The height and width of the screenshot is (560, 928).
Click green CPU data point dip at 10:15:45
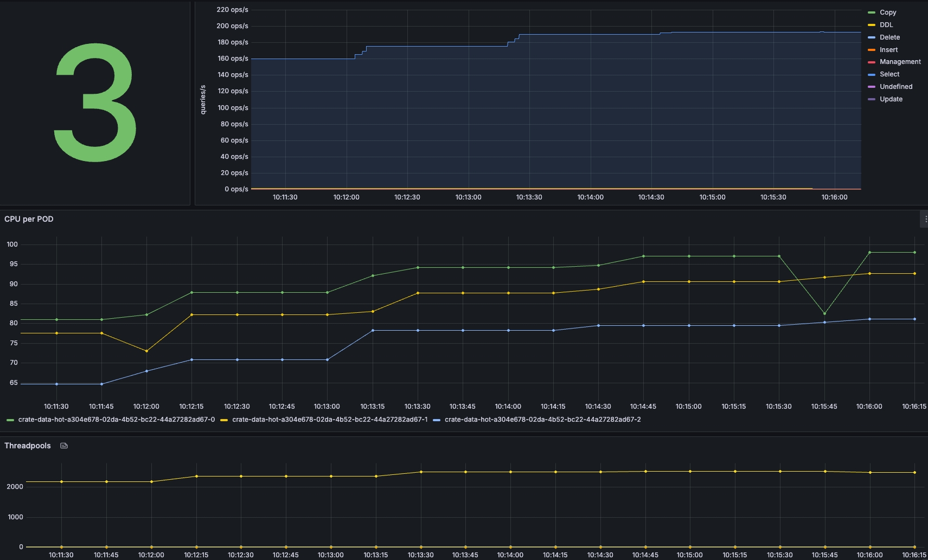pos(824,313)
